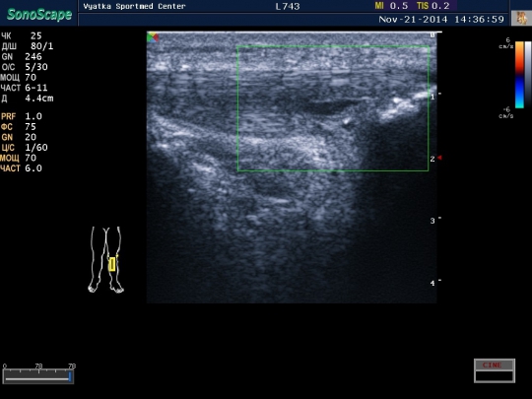Click the probe label L743
The image size is (532, 399).
[x=287, y=6]
